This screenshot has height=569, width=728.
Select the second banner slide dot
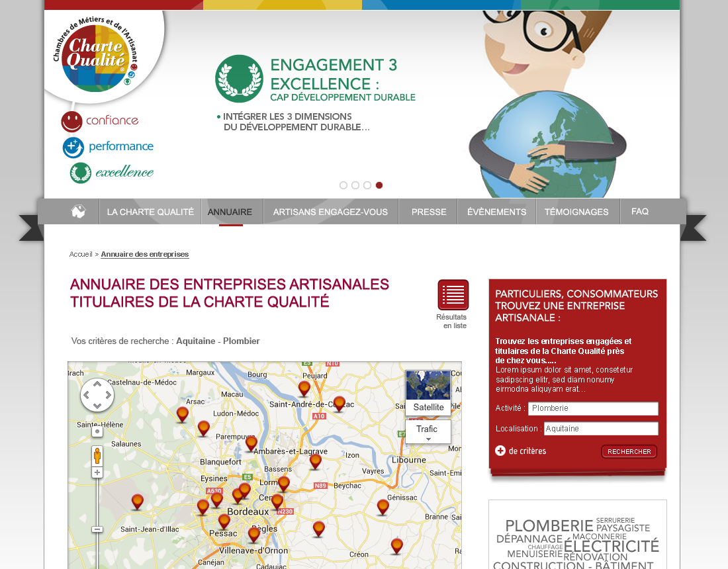click(355, 185)
